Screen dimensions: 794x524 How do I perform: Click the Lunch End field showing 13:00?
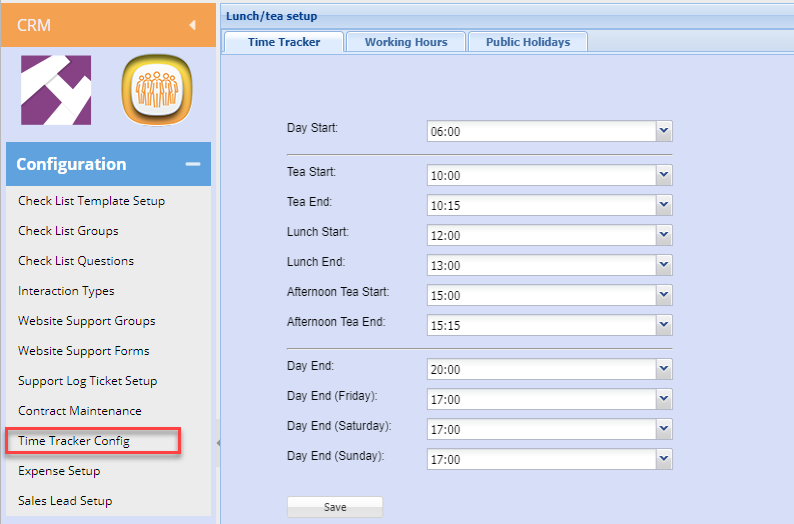pyautogui.click(x=542, y=265)
